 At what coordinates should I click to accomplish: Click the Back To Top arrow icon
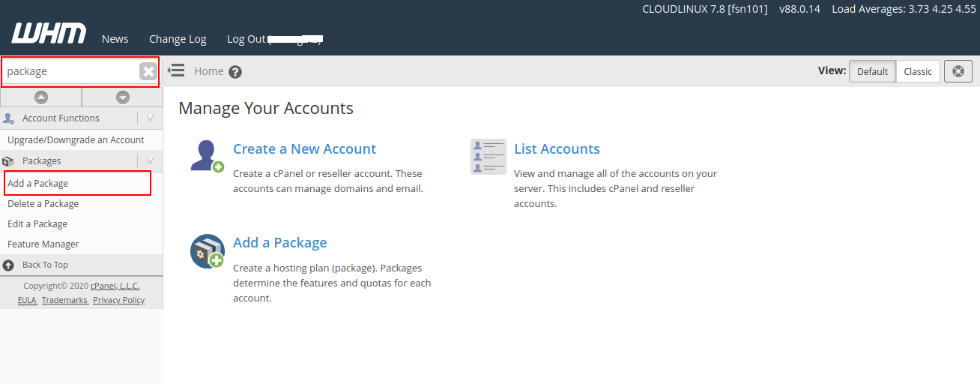coord(8,265)
